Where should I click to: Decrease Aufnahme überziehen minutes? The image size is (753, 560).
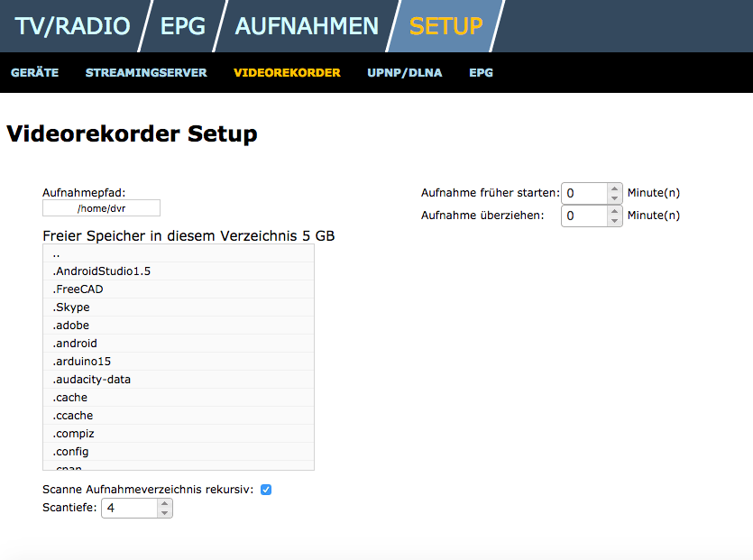coord(614,219)
